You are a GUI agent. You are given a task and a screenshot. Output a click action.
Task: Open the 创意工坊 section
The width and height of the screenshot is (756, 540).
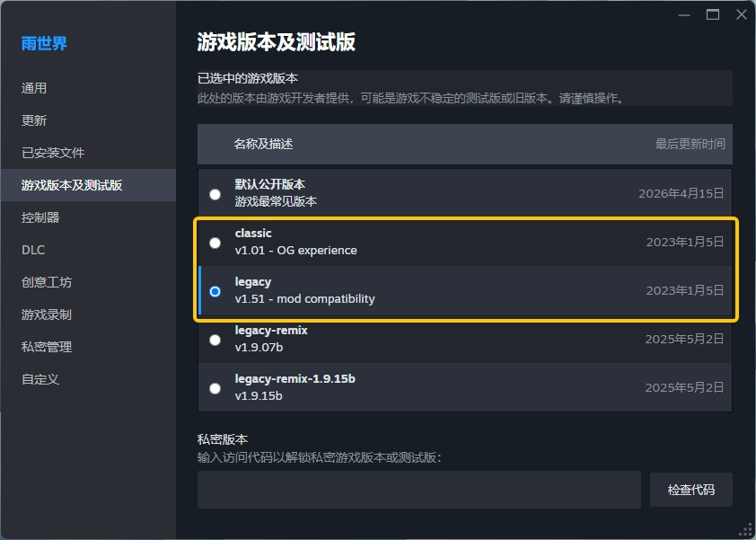click(47, 282)
